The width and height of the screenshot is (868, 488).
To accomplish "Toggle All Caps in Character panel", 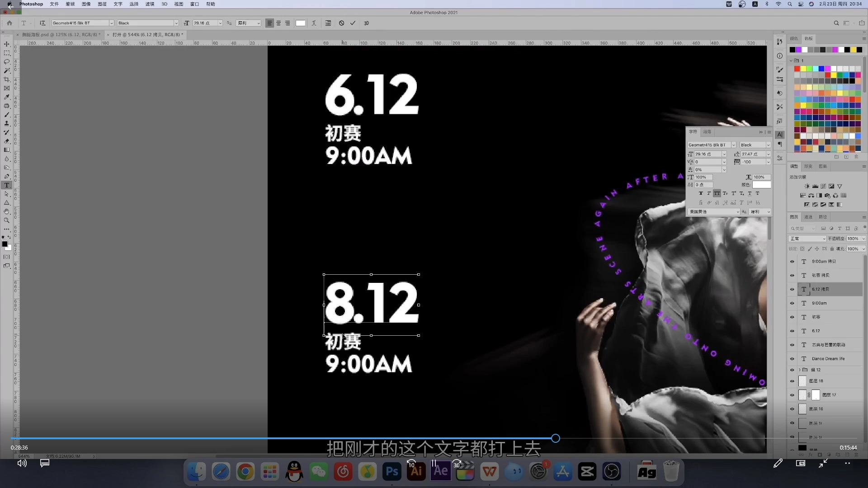I will [x=717, y=193].
